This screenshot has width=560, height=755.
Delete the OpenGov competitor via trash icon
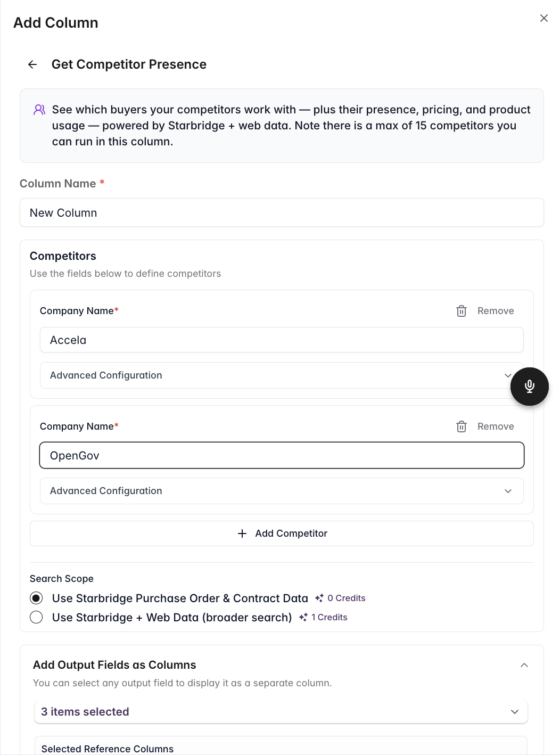(x=461, y=426)
